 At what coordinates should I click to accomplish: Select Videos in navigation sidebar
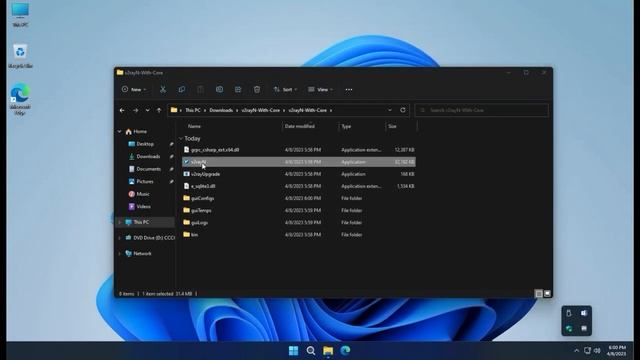[143, 207]
